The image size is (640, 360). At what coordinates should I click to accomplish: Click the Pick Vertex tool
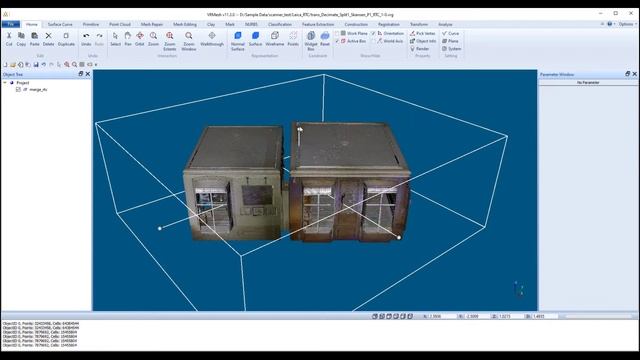(422, 33)
